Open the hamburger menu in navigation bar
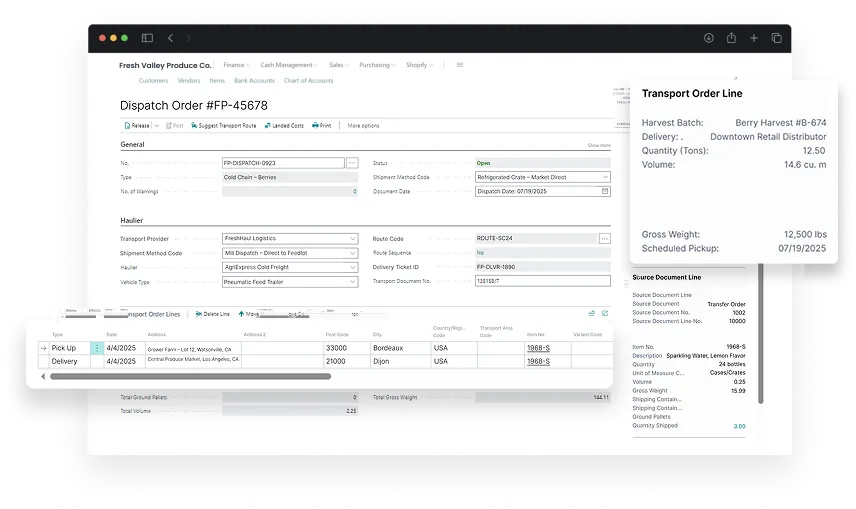Screen dimensions: 856x509 click(460, 65)
